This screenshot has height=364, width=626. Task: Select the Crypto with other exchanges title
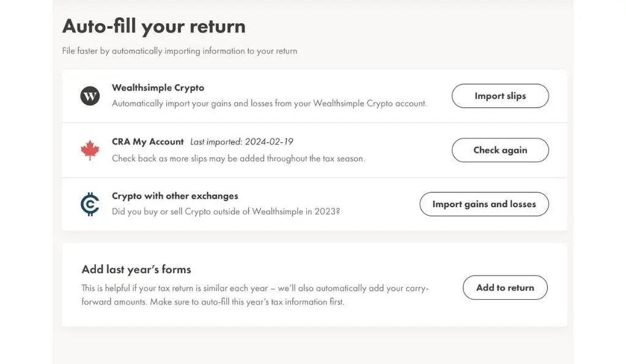[175, 196]
